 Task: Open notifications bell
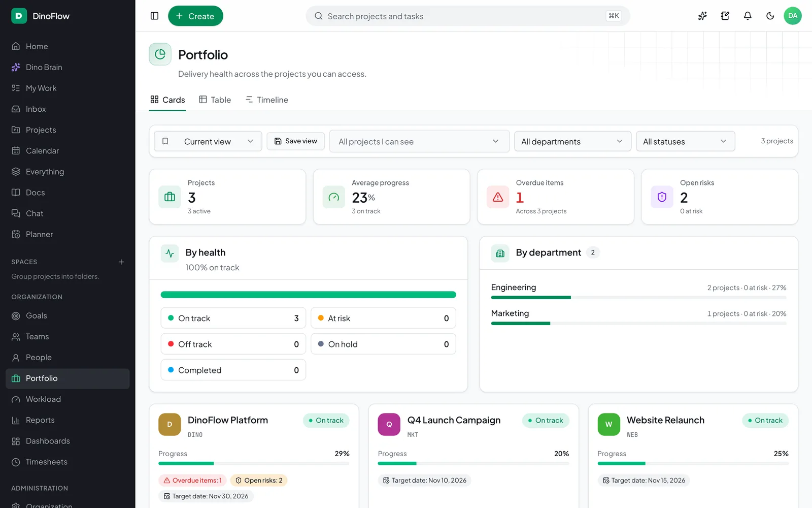(748, 16)
